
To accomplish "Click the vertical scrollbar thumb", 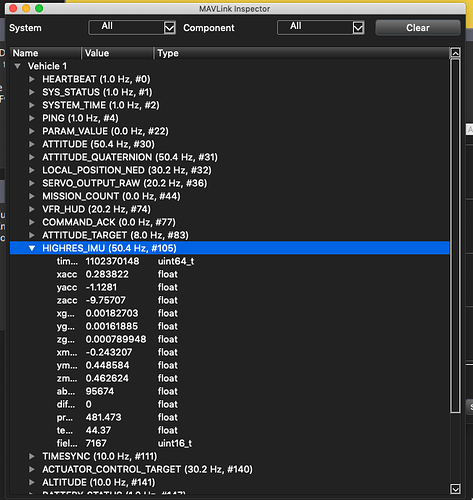I will click(455, 236).
